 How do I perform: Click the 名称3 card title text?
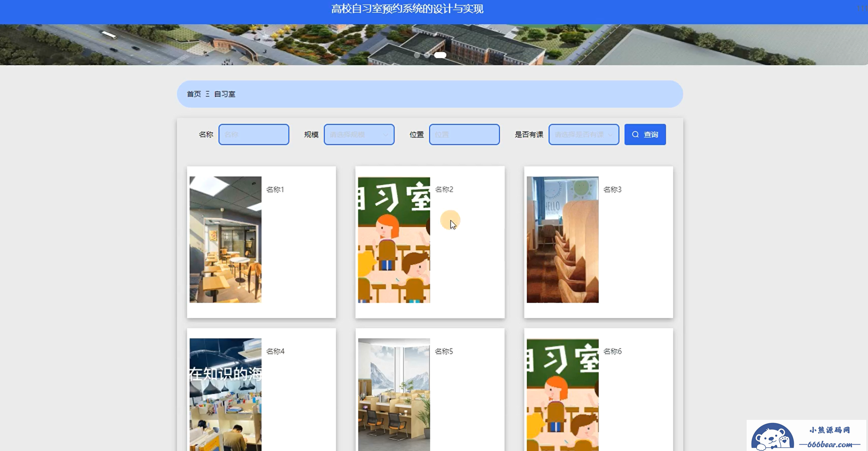point(612,190)
